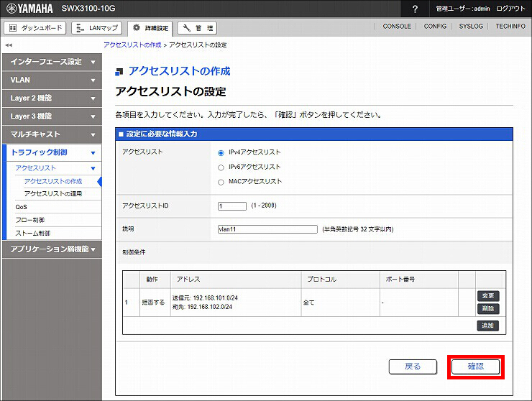Collapse トラフィック制御 section arrow
The image size is (532, 401).
[x=93, y=153]
